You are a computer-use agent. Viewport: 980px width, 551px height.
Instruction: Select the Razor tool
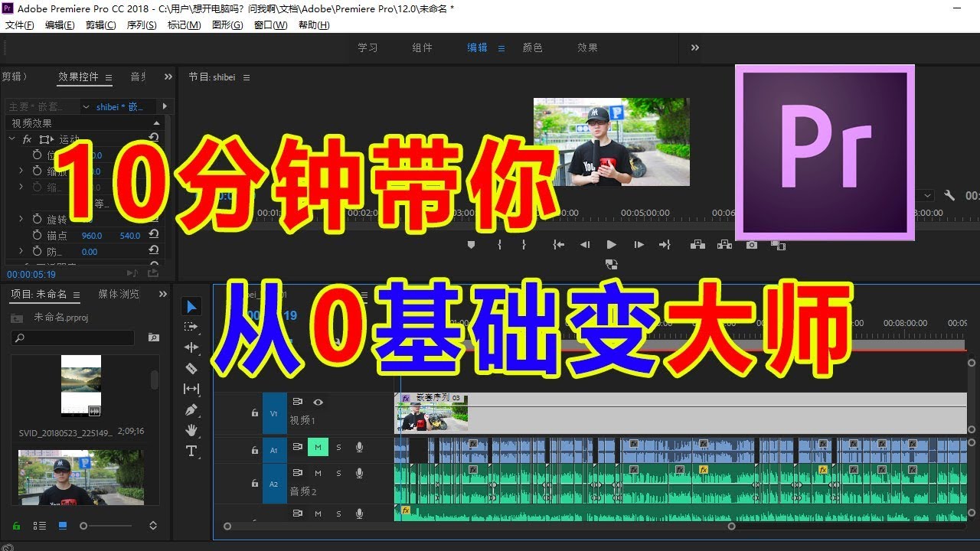(x=191, y=368)
